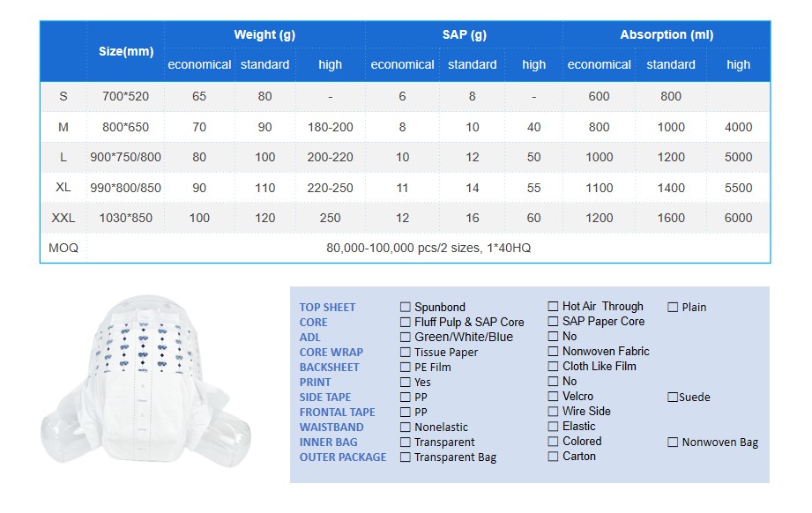Click the XXL row label
The width and height of the screenshot is (812, 513).
[x=63, y=218]
